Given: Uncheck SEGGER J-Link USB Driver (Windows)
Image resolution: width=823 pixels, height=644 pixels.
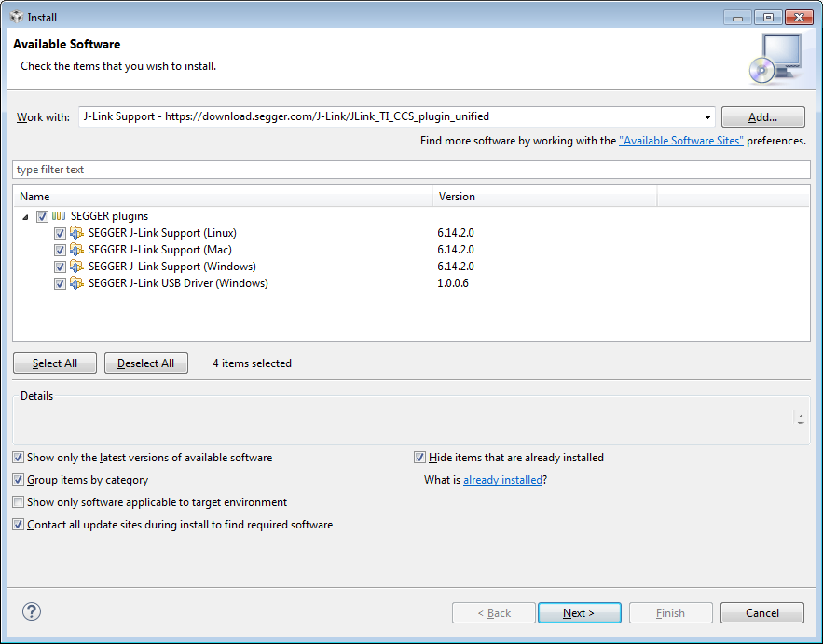Looking at the screenshot, I should pos(60,283).
